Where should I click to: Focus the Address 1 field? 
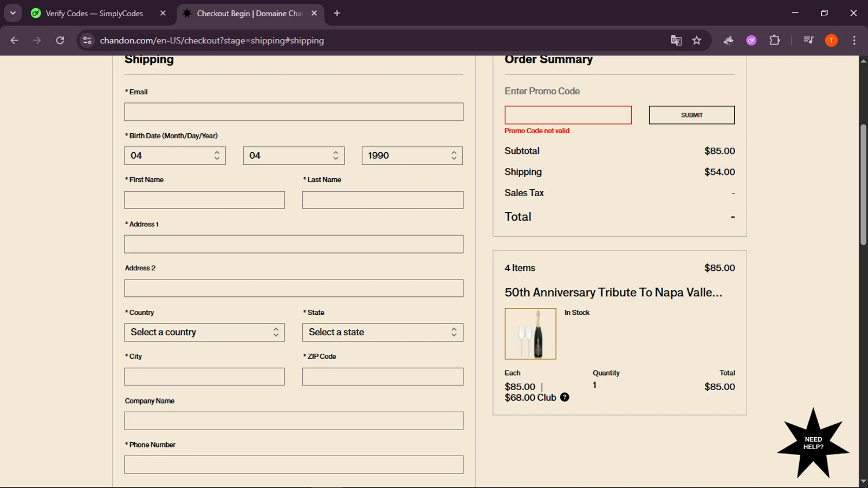[293, 244]
